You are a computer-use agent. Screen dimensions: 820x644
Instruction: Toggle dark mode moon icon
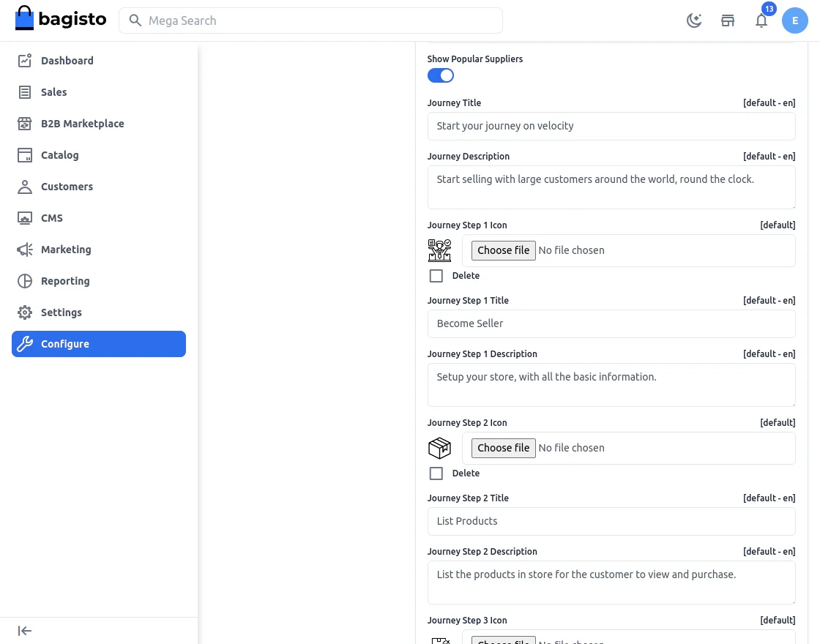point(694,20)
